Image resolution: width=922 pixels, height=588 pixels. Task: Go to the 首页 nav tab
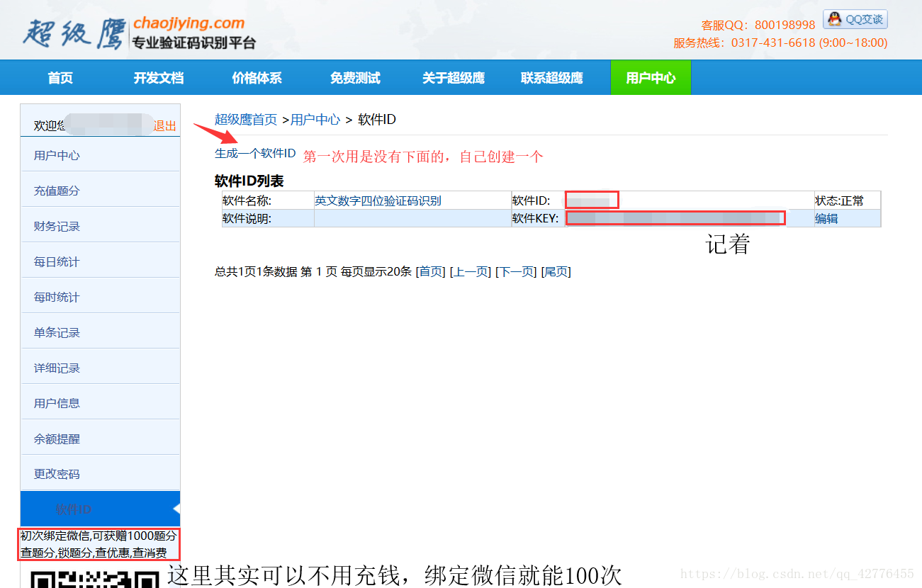pyautogui.click(x=60, y=78)
